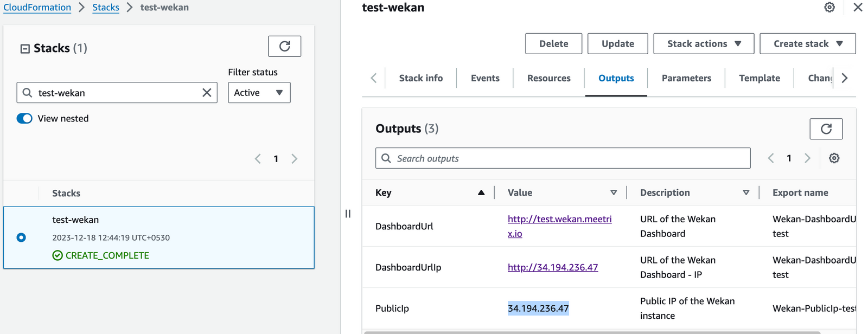The height and width of the screenshot is (334, 868).
Task: Switch to the Events tab
Action: (485, 78)
